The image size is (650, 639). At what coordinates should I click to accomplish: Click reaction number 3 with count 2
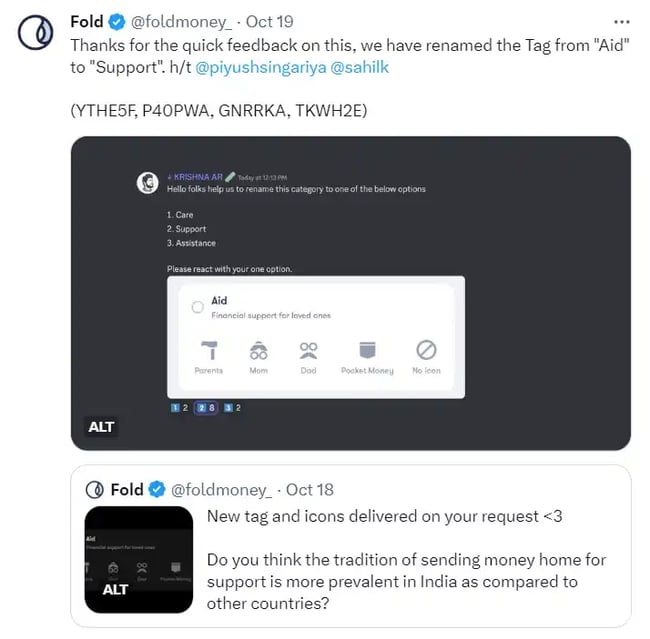pos(233,408)
